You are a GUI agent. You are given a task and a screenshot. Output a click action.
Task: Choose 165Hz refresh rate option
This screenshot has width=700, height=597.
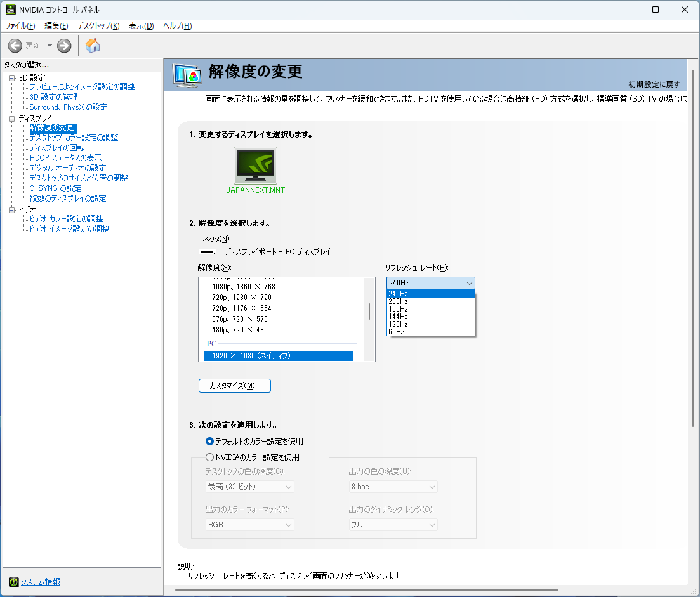[x=431, y=309]
